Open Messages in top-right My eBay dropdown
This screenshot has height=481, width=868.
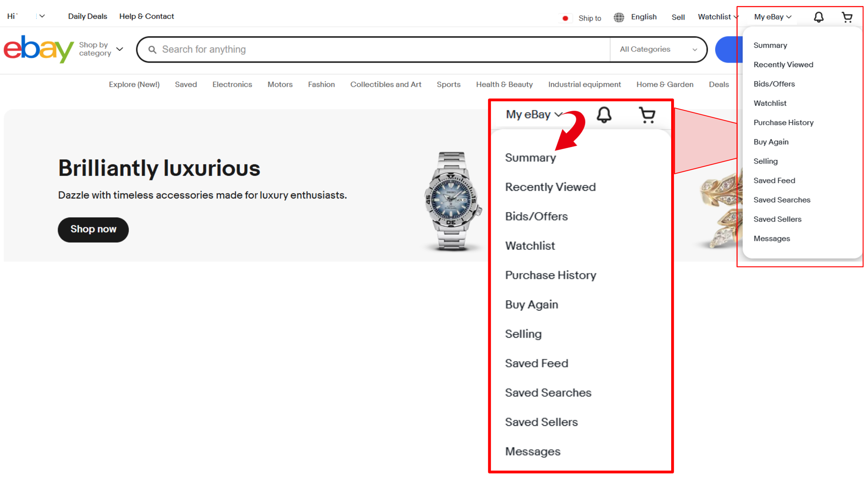(x=772, y=239)
